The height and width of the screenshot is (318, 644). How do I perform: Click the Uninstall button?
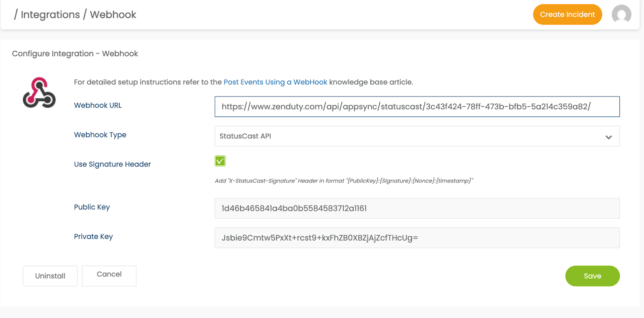(x=50, y=276)
